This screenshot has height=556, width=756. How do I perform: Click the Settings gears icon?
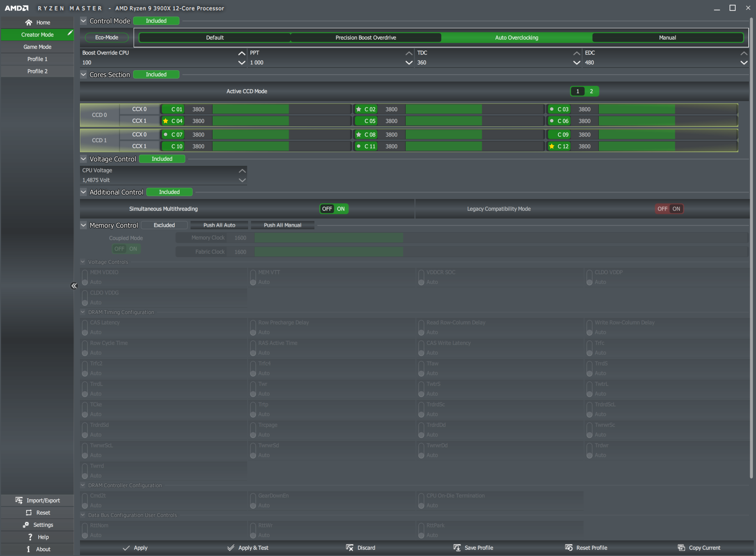[x=26, y=525]
